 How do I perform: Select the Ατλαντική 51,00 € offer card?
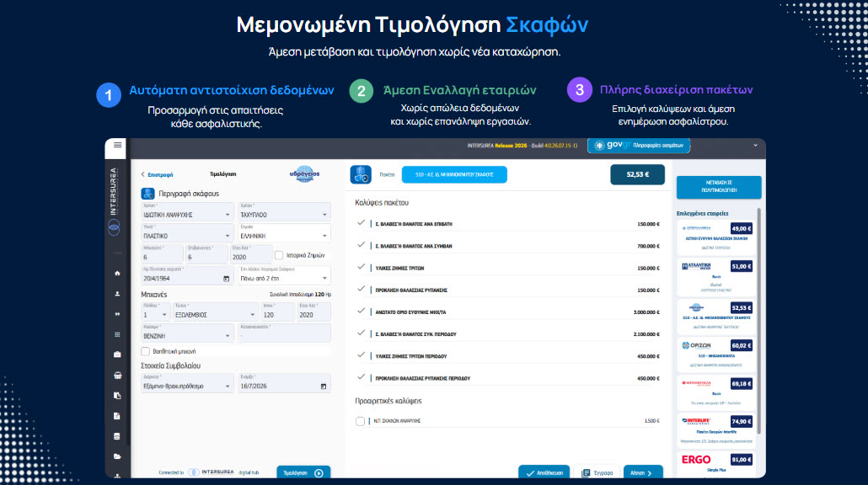(716, 275)
